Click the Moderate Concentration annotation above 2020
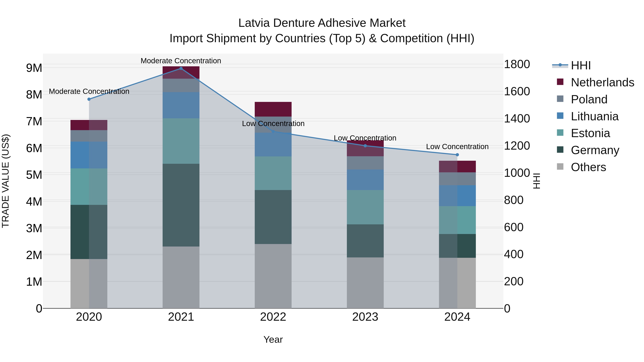The height and width of the screenshot is (362, 644). (89, 91)
